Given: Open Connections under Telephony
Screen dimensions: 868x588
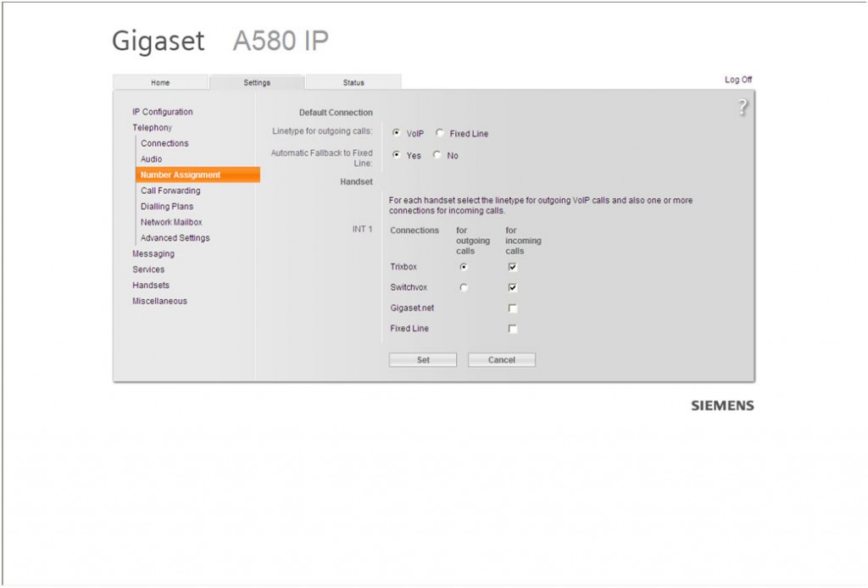Looking at the screenshot, I should coord(164,143).
